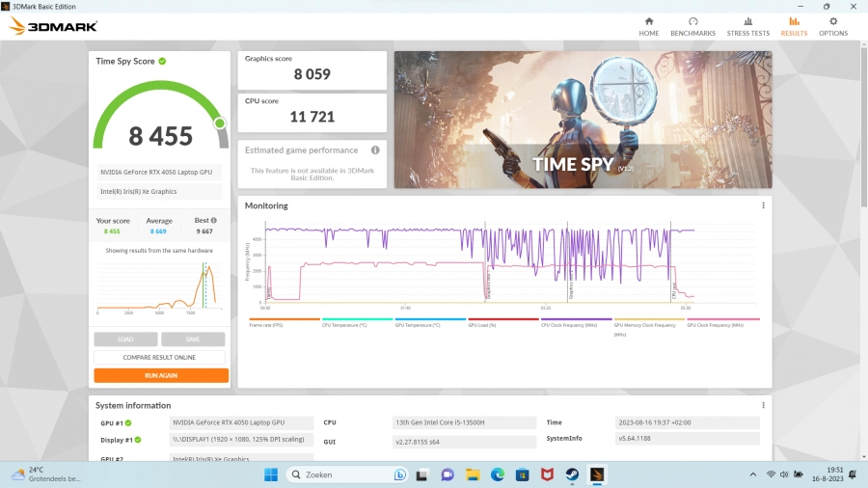Open McAfee from the taskbar
This screenshot has height=488, width=868.
tap(547, 474)
